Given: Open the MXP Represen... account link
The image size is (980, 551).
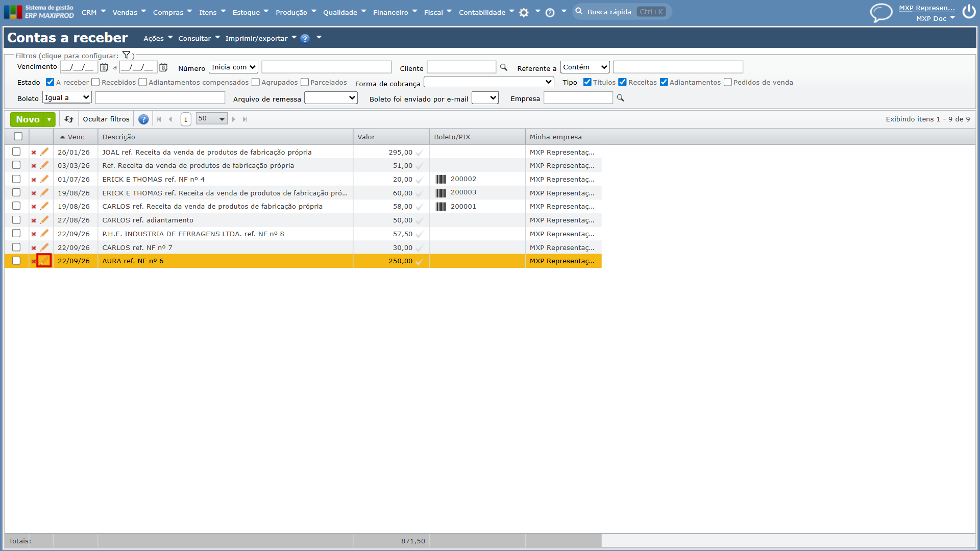Looking at the screenshot, I should tap(926, 8).
